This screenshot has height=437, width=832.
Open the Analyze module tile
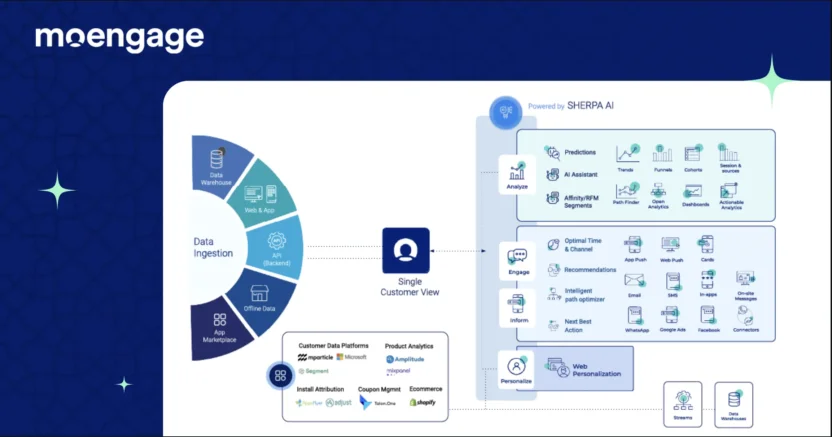[517, 174]
